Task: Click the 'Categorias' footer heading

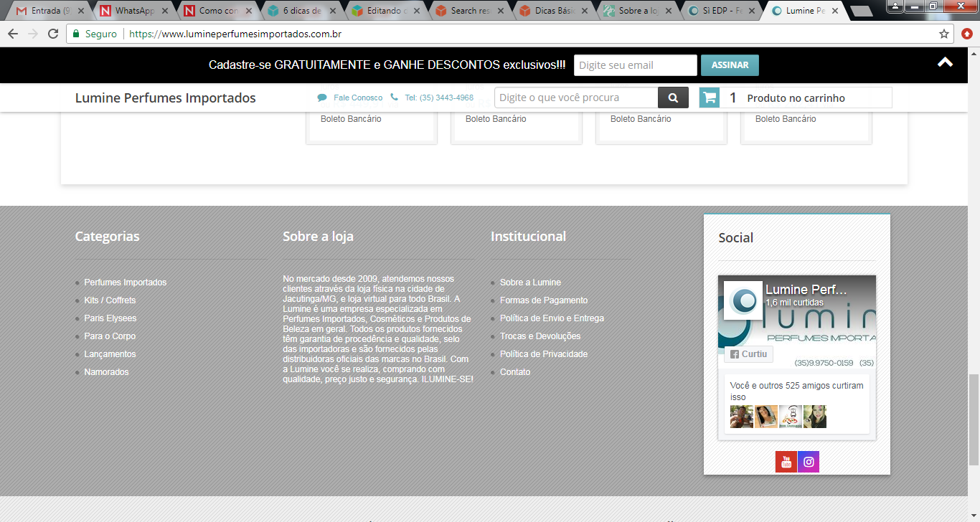Action: [108, 237]
